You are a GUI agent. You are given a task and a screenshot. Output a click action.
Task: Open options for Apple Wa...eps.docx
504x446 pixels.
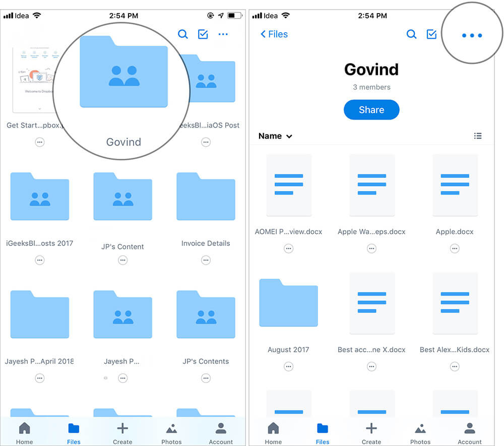click(x=371, y=248)
